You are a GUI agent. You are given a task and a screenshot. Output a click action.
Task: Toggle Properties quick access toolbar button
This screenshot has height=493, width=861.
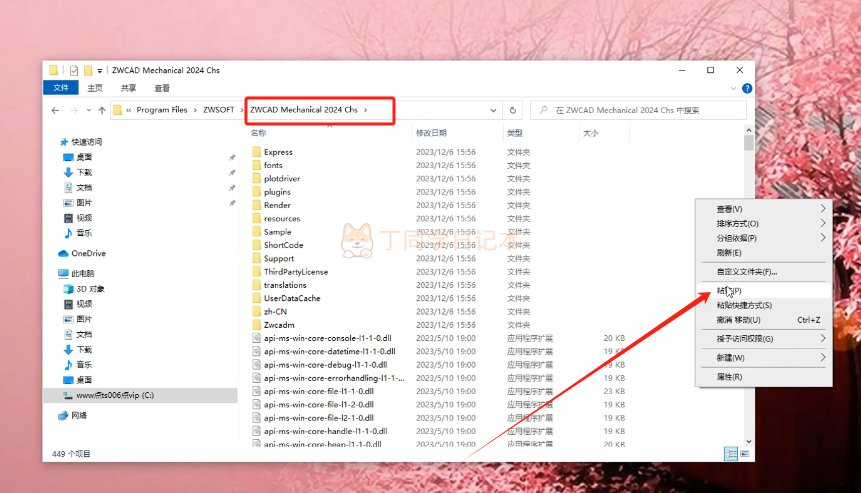(74, 70)
